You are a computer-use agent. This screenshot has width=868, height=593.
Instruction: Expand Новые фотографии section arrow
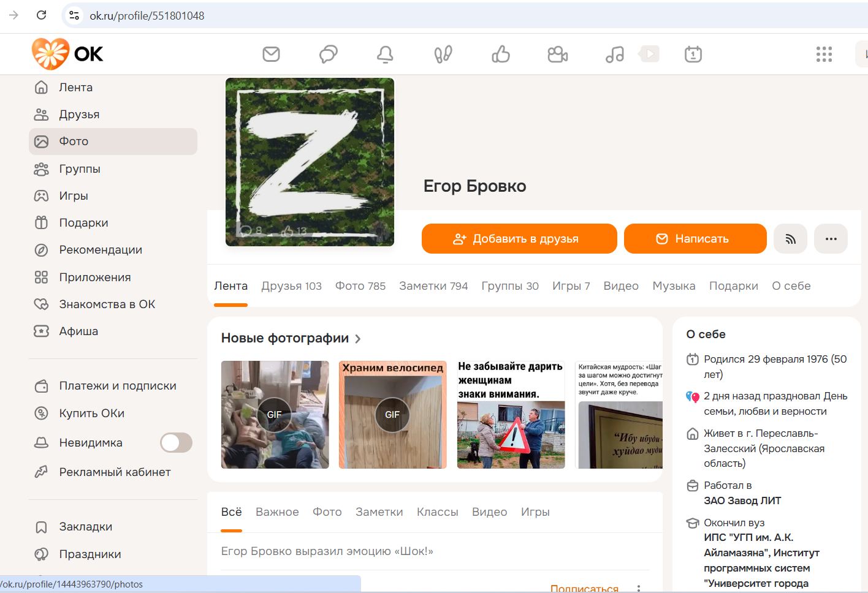358,339
